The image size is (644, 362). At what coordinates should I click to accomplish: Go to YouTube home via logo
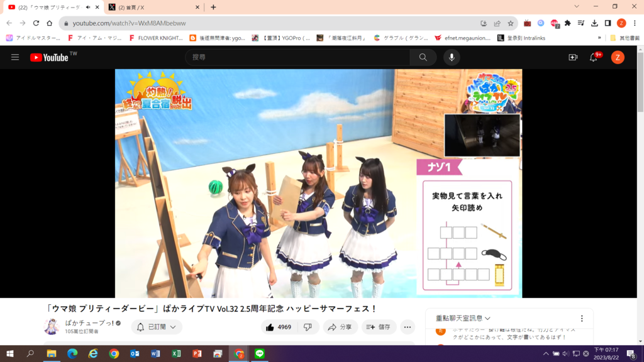pyautogui.click(x=49, y=57)
